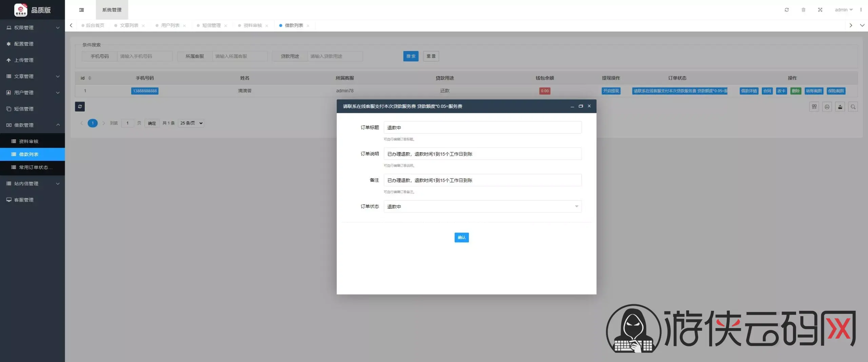Image resolution: width=868 pixels, height=362 pixels.
Task: Expand the admin user dropdown
Action: [x=843, y=10]
